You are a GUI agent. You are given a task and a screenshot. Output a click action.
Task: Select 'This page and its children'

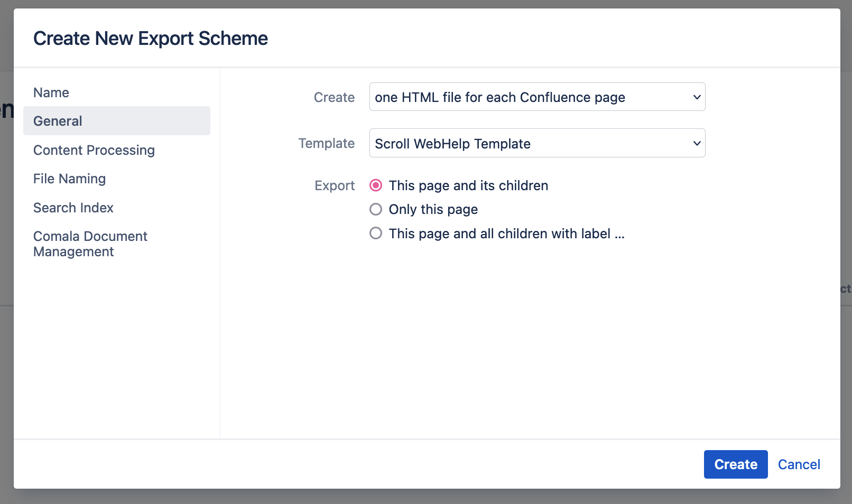point(375,185)
